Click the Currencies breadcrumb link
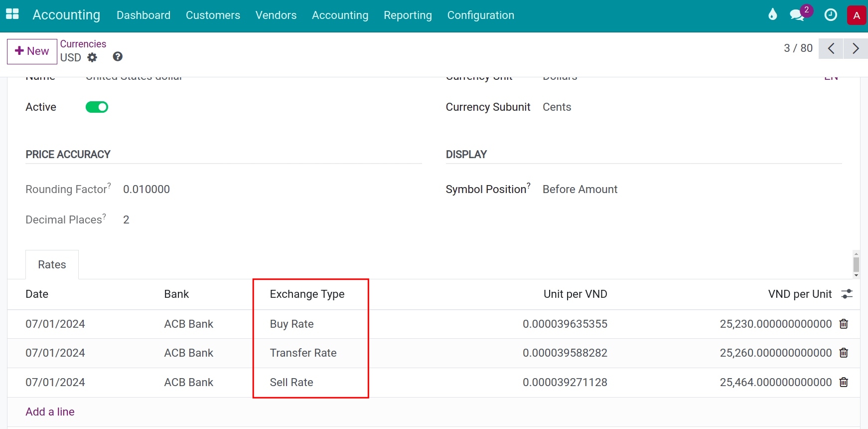Image resolution: width=868 pixels, height=429 pixels. 83,44
